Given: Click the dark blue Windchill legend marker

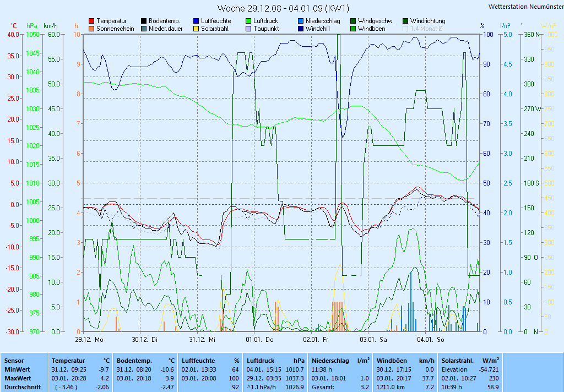Looking at the screenshot, I should click(x=301, y=29).
